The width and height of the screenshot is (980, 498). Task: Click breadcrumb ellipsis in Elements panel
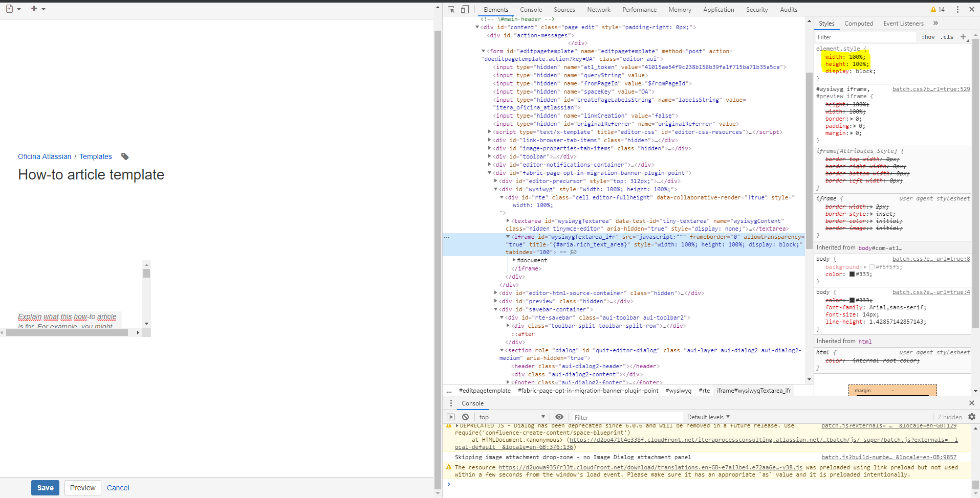449,391
